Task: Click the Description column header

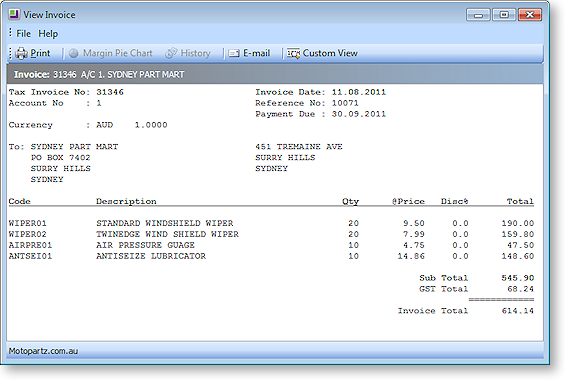Action: 126,201
